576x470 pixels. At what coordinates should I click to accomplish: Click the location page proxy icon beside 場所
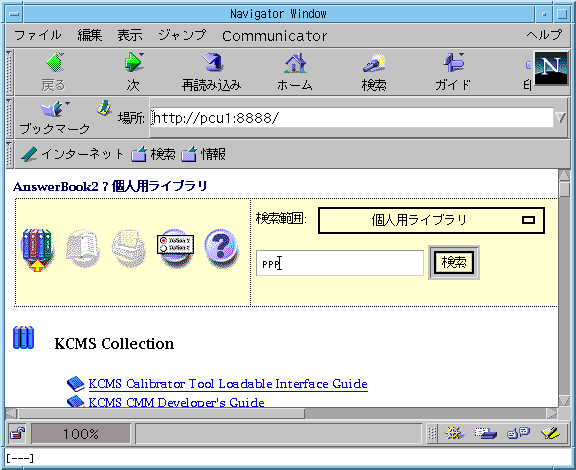tap(104, 108)
